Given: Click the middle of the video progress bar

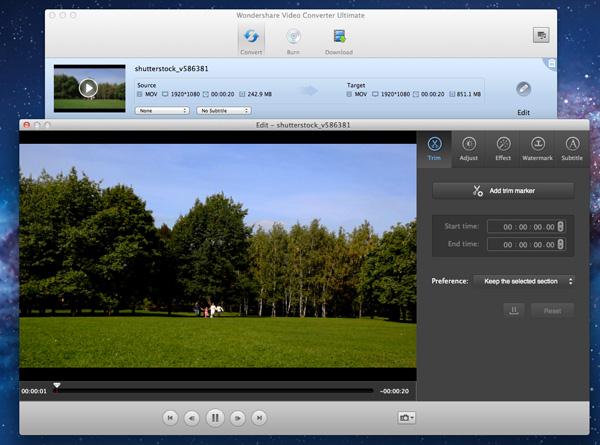Looking at the screenshot, I should click(x=214, y=391).
